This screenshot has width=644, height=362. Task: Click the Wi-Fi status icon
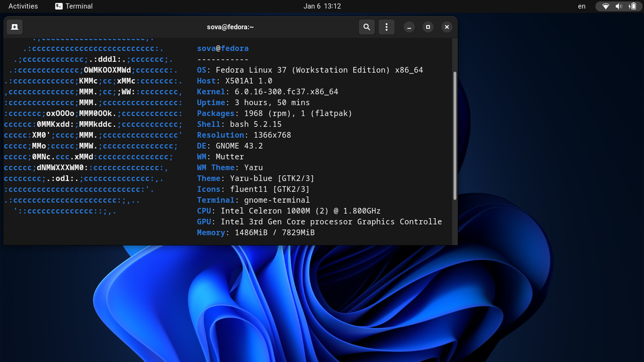click(x=606, y=7)
